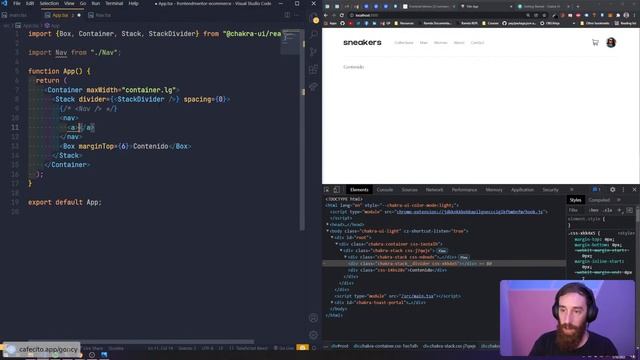Open the Other bookmarks folder
The image size is (640, 360).
[594, 23]
